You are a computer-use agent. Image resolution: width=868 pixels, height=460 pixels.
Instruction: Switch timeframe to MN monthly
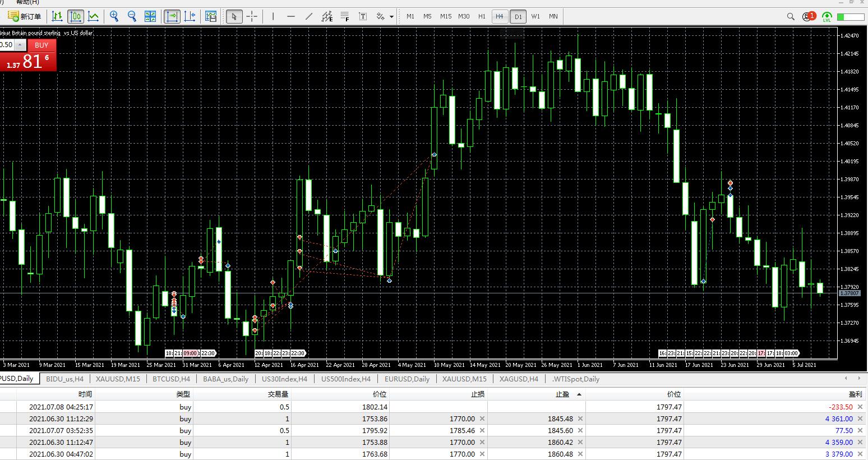click(553, 16)
